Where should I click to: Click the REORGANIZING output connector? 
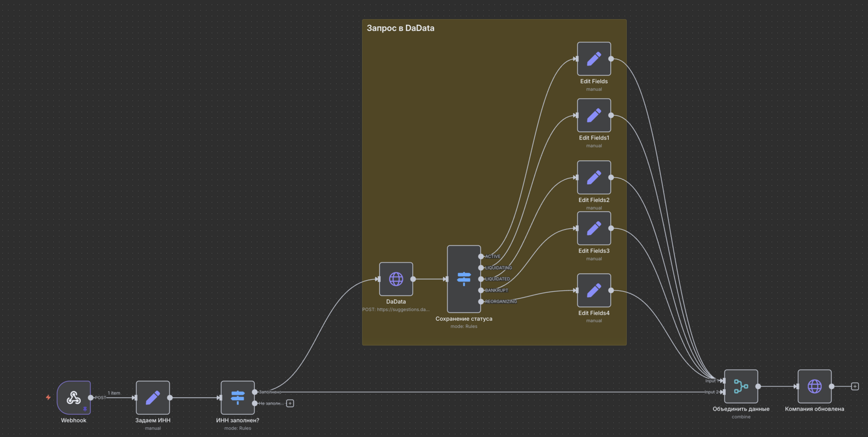(x=481, y=302)
